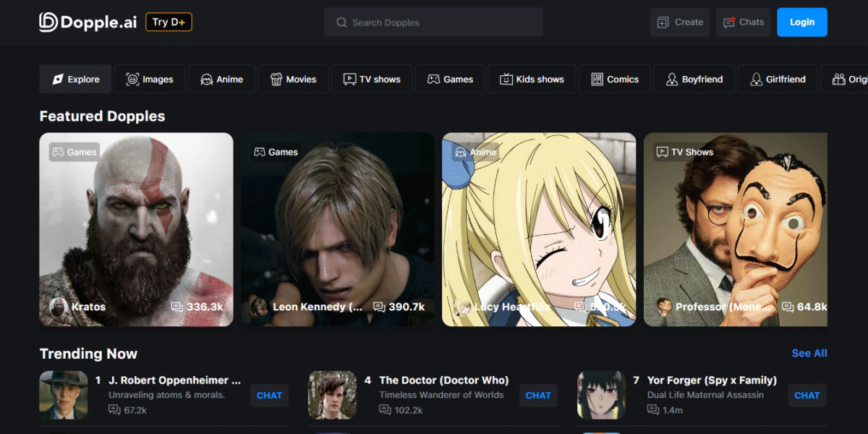Switch to the Anime category tab
Screen dimensions: 868x434
pos(221,80)
